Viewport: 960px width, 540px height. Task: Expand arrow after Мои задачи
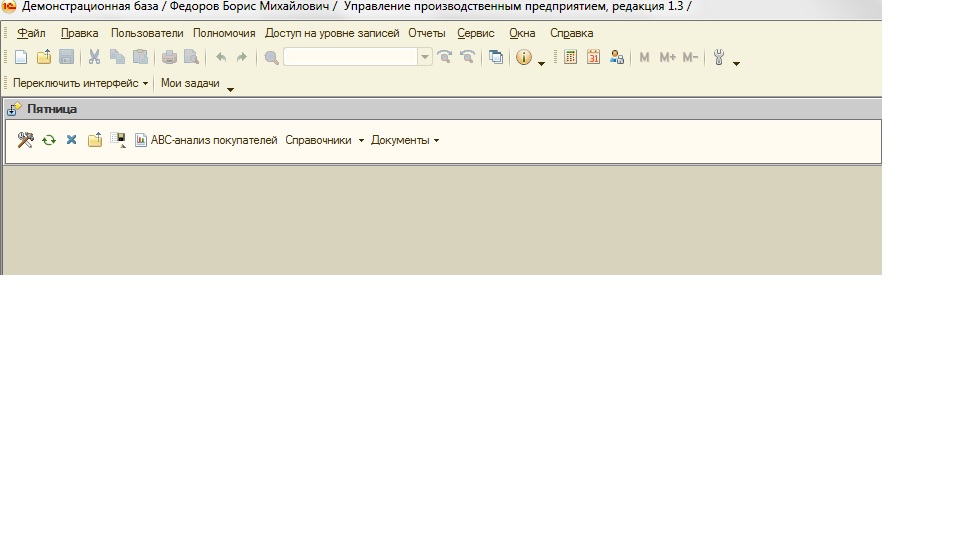[230, 89]
